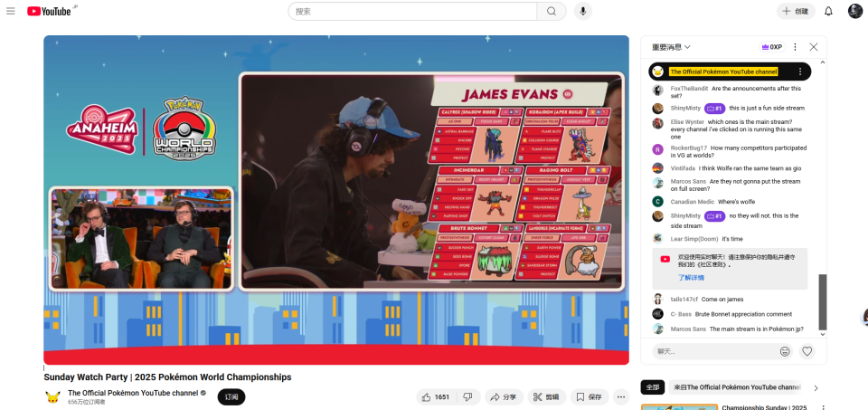Screen dimensions: 868x410
Task: Start voice search with microphone icon
Action: (583, 11)
